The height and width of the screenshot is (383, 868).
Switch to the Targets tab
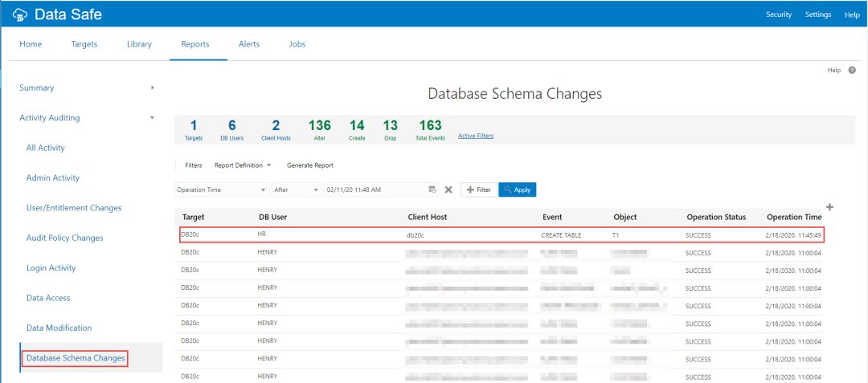point(84,44)
